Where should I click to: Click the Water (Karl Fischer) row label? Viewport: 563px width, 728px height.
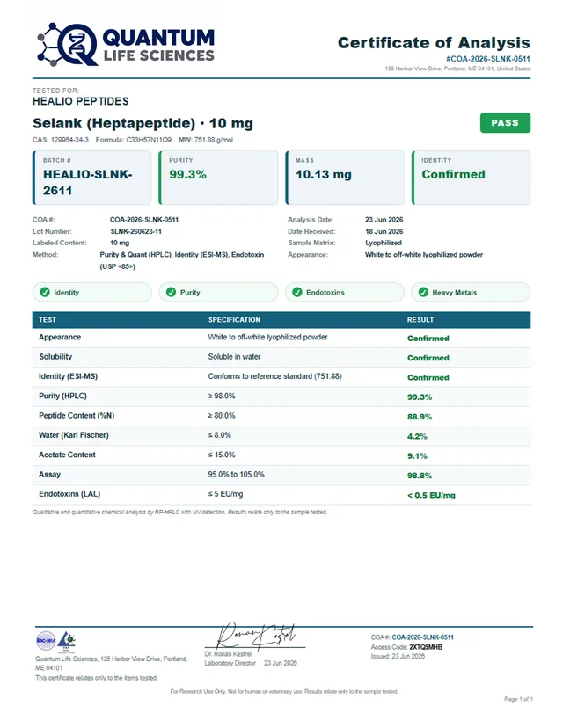click(x=74, y=435)
